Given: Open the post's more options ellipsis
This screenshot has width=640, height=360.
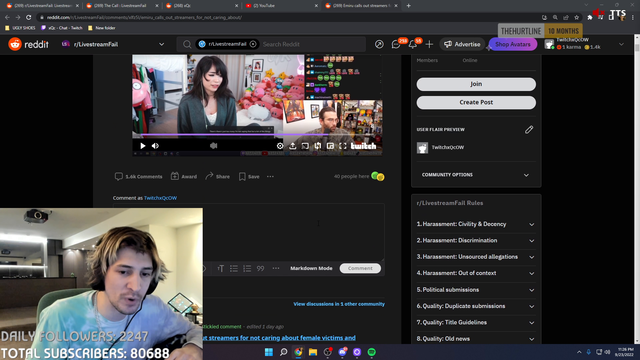Looking at the screenshot, I should click(270, 176).
